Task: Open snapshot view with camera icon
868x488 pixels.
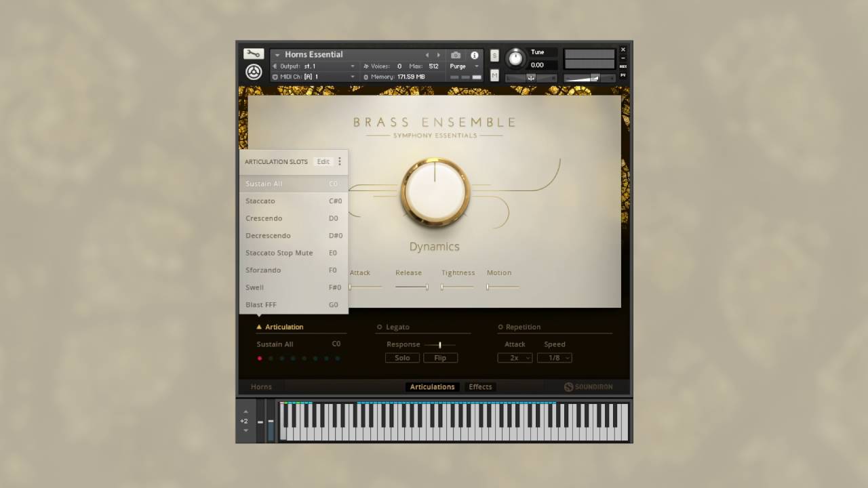Action: 456,55
